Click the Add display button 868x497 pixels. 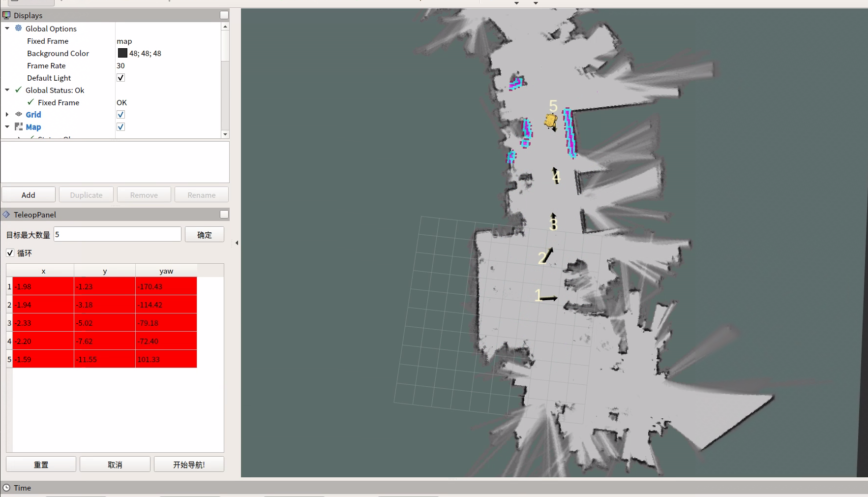click(x=29, y=195)
